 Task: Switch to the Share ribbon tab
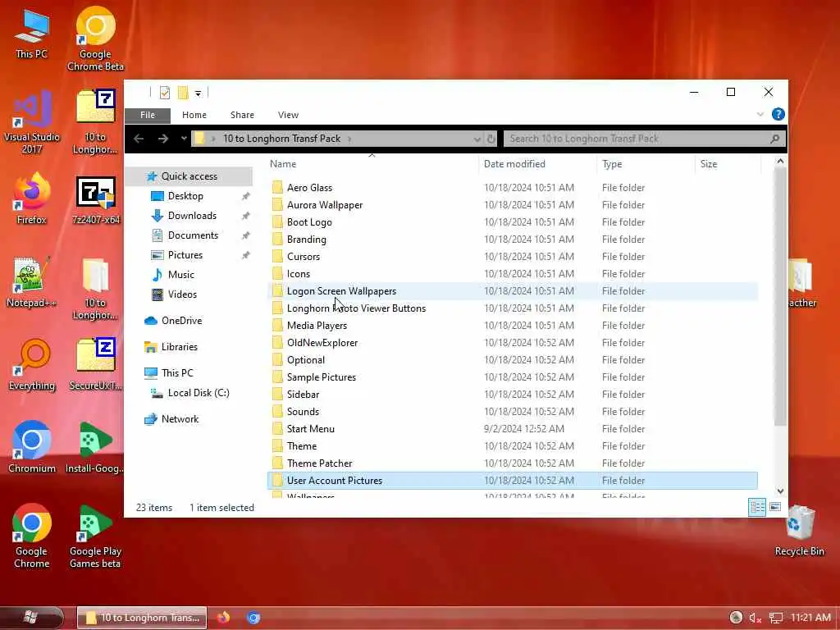point(242,115)
